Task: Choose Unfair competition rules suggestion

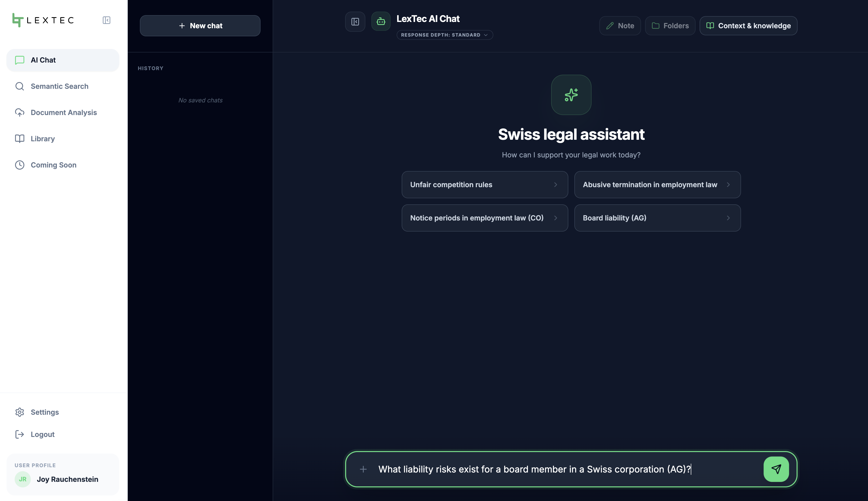Action: [x=485, y=184]
